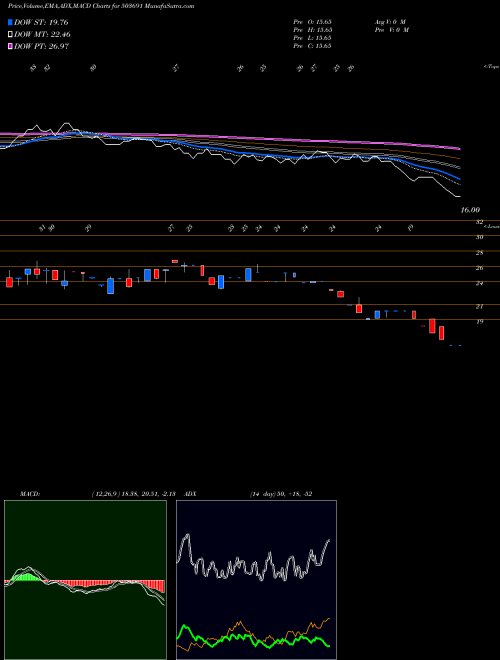Click the 16.00 price label
The image size is (500, 660).
tap(470, 210)
